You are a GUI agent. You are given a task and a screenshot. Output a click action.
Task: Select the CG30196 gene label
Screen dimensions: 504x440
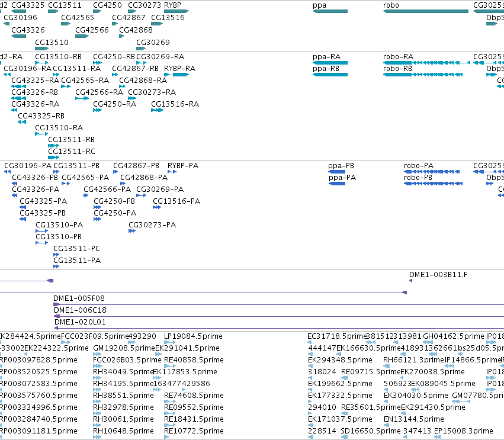pyautogui.click(x=20, y=18)
